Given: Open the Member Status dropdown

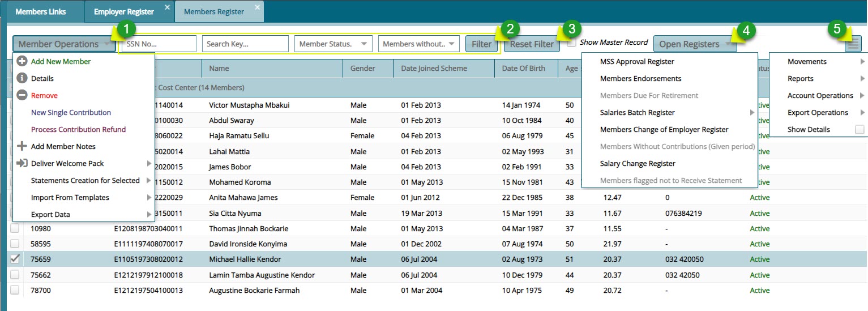Looking at the screenshot, I should [333, 44].
